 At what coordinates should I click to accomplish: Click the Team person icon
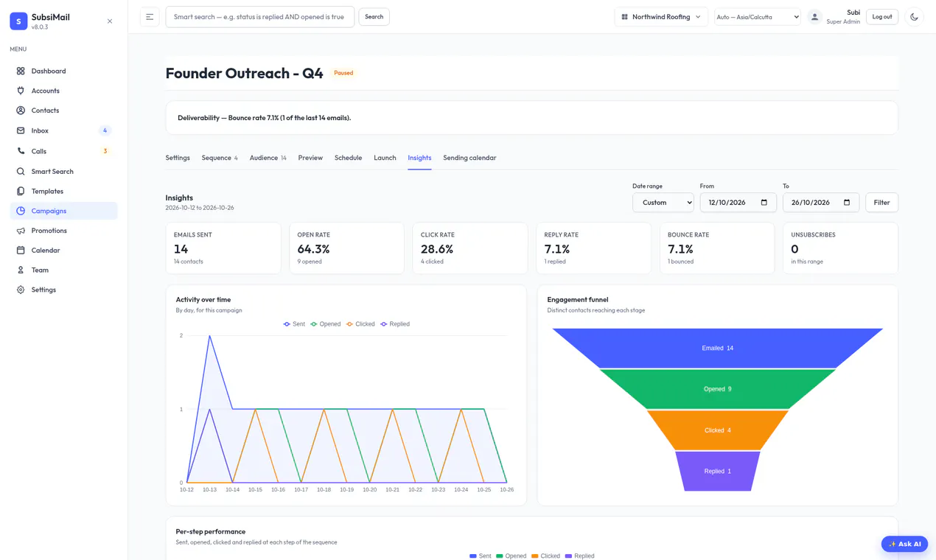click(x=21, y=270)
